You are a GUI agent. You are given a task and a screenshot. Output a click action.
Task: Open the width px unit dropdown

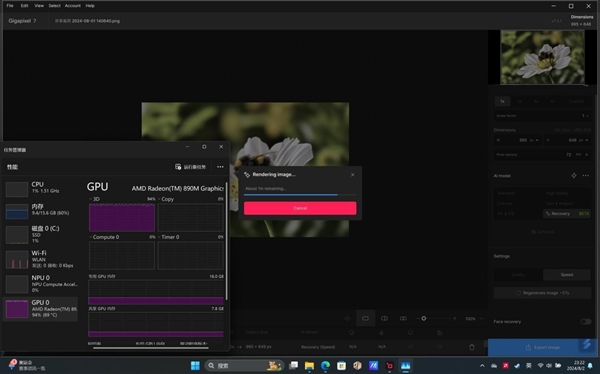[534, 140]
